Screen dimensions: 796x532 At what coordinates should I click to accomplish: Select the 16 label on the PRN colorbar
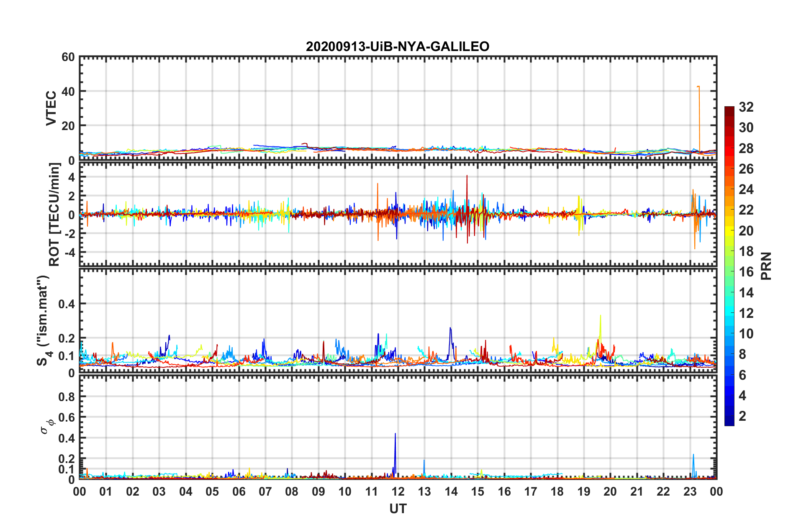pos(746,272)
